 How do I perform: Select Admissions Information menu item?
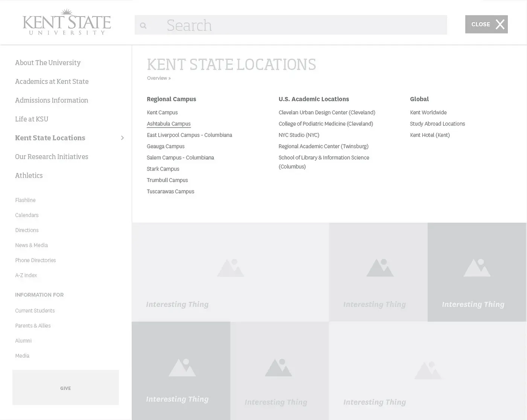(52, 100)
